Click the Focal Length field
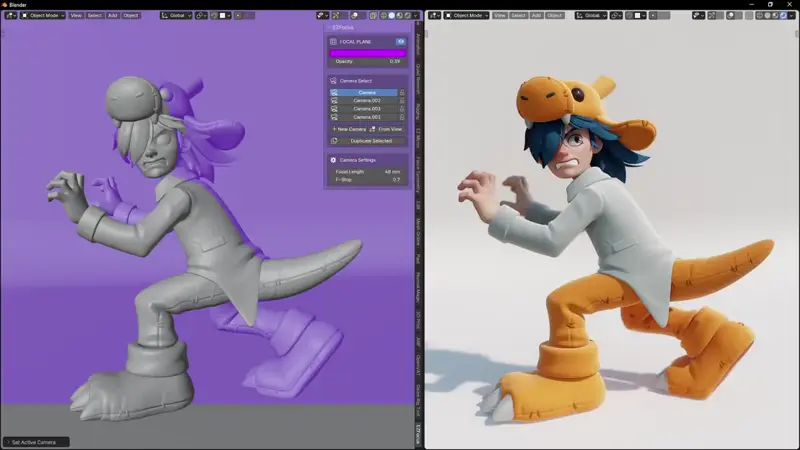The height and width of the screenshot is (450, 800). (367, 172)
